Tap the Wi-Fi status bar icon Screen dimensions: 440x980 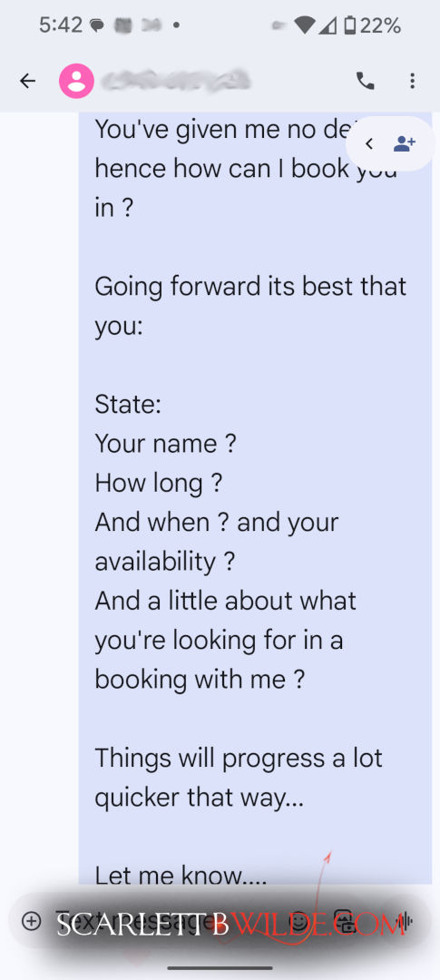click(306, 25)
